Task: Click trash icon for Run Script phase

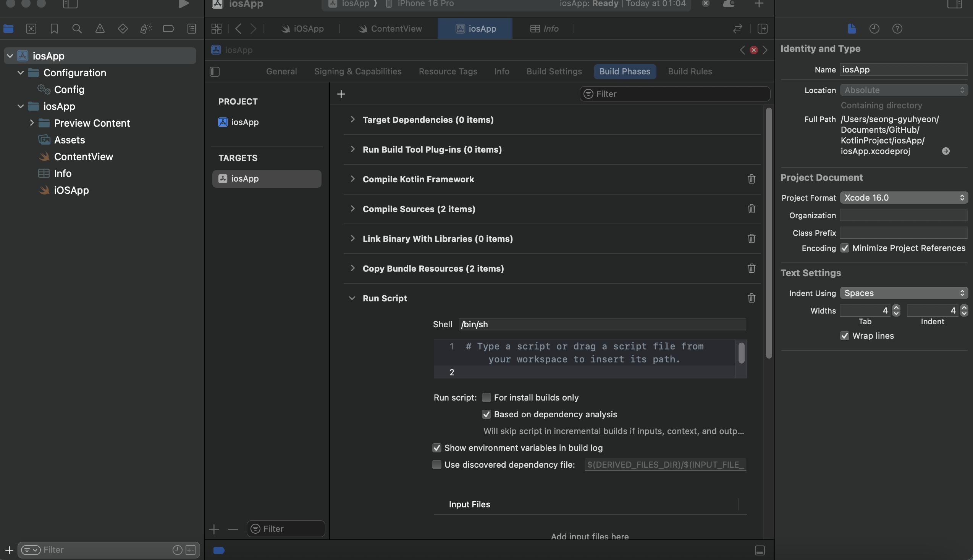Action: (751, 298)
